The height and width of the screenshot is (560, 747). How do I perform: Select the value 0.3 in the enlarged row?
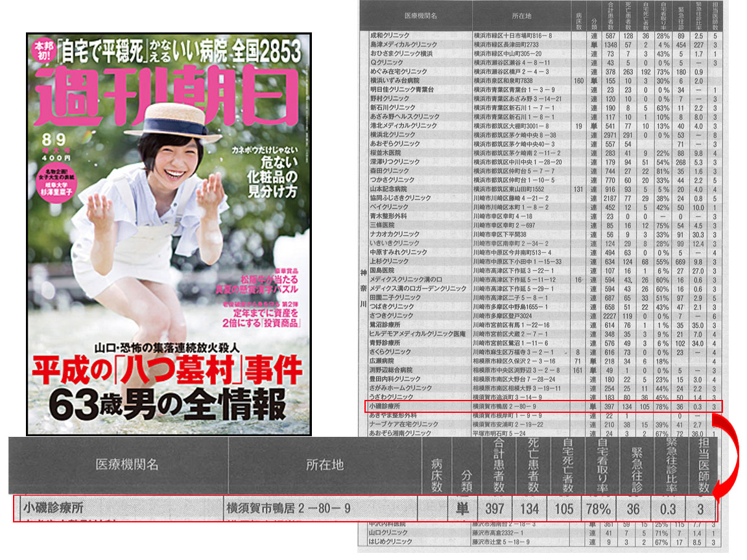[668, 509]
